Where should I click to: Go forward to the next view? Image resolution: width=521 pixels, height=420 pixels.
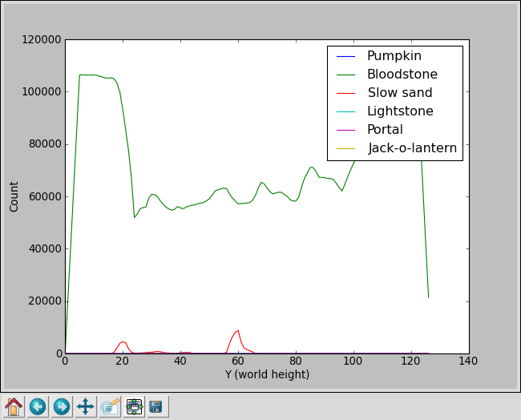click(62, 406)
